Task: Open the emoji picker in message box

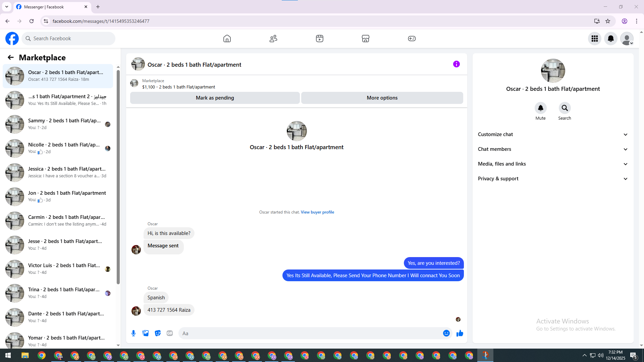Action: tap(446, 333)
